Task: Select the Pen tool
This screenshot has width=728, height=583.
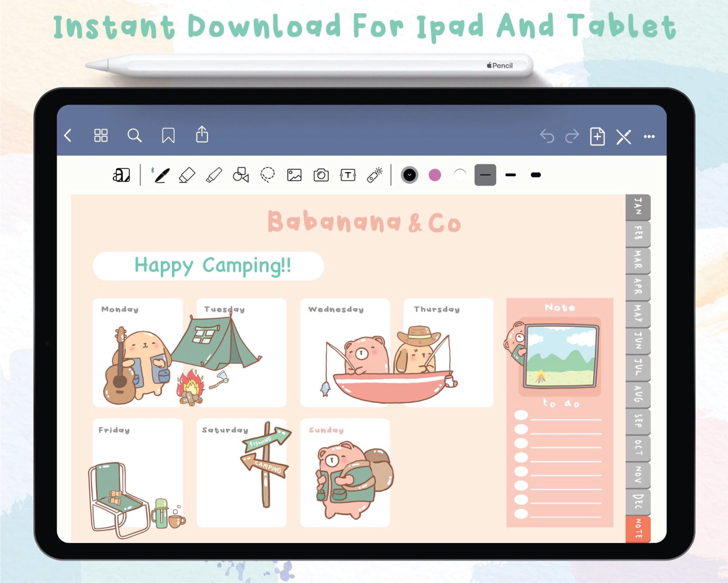Action: click(161, 175)
